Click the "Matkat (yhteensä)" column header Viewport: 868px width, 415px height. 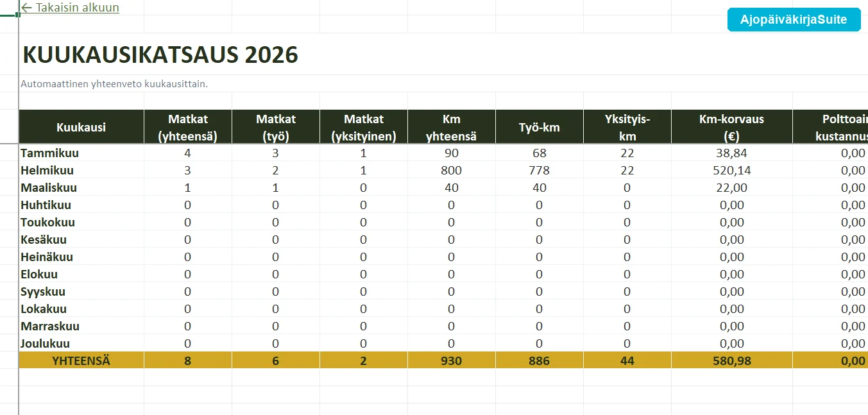tap(188, 127)
